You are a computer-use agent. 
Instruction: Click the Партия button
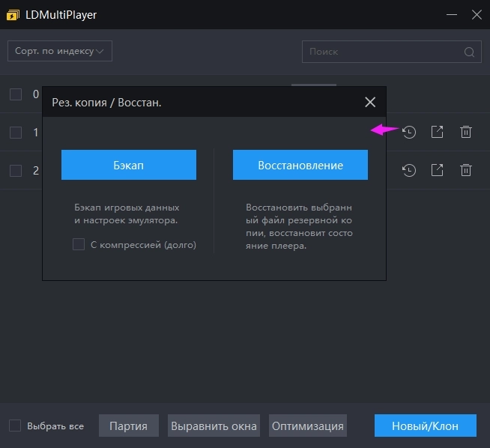[129, 426]
